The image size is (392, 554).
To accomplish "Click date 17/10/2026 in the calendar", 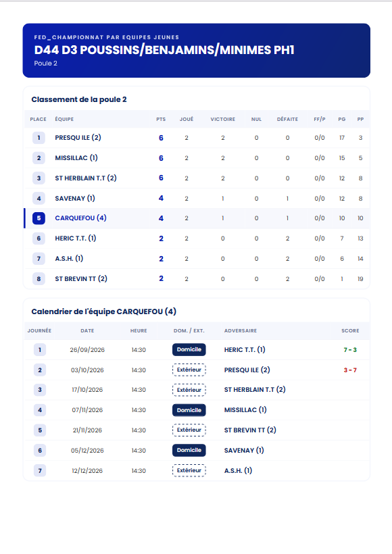I will point(87,390).
